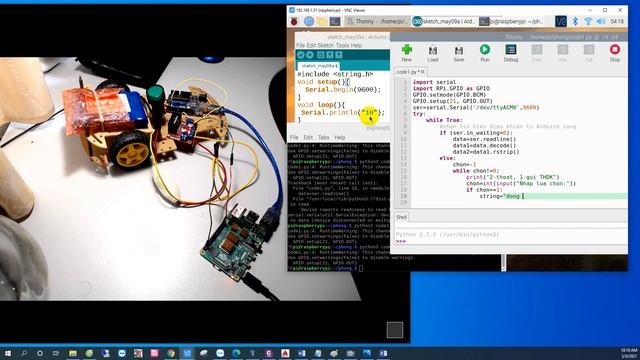Open the file manager folder icon on Pi panel
This screenshot has height=360, width=640.
point(322,21)
